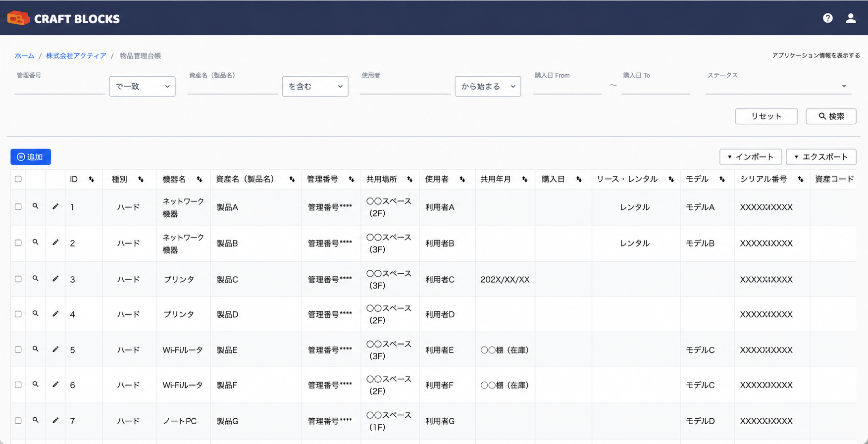
Task: Open the インポート dropdown menu
Action: click(751, 157)
